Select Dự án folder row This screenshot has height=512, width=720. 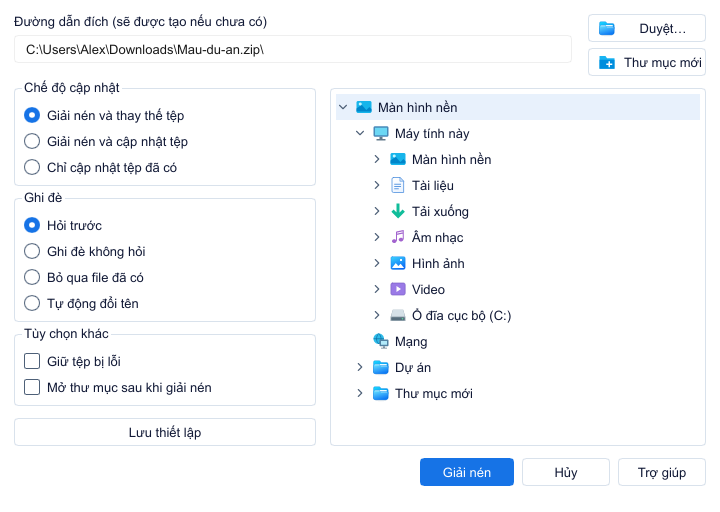click(x=518, y=367)
